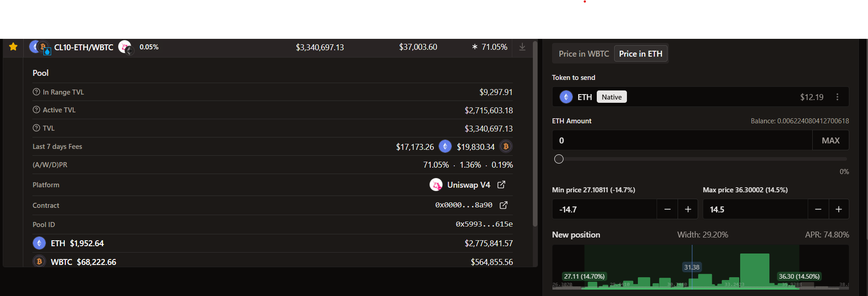The width and height of the screenshot is (868, 296).
Task: Click the Active TVL help icon
Action: tap(37, 110)
